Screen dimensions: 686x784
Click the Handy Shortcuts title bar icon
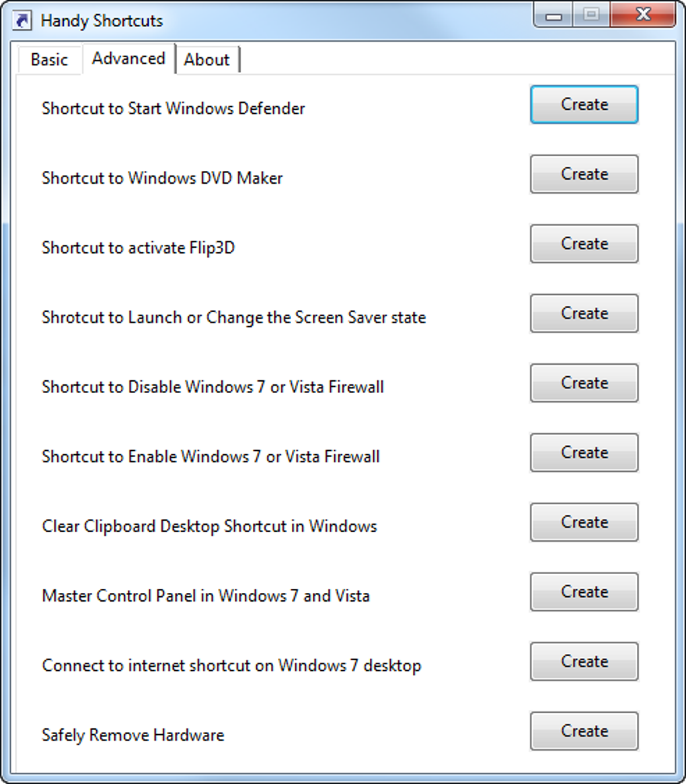coord(22,20)
